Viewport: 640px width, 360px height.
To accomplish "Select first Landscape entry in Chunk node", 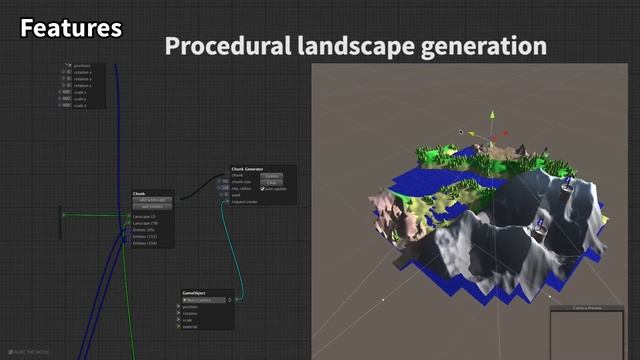I will [x=144, y=217].
